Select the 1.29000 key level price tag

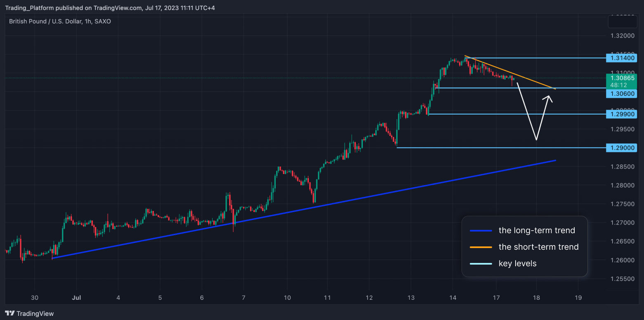pyautogui.click(x=621, y=148)
